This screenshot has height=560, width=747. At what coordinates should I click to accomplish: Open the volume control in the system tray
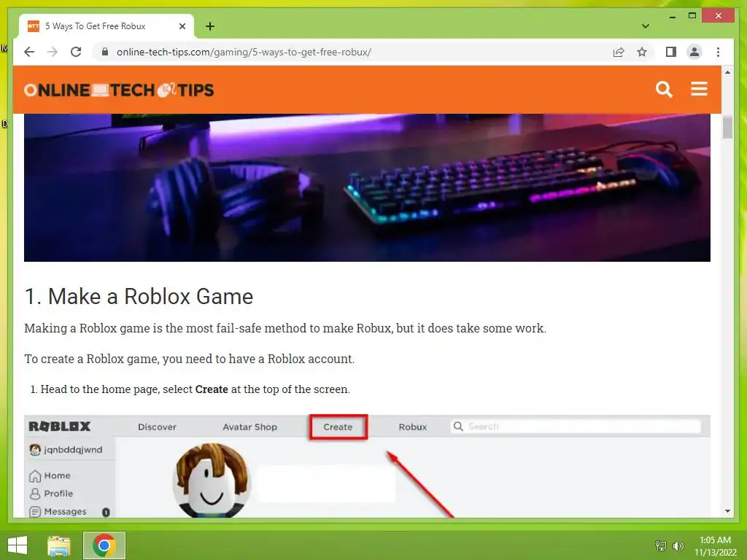coord(678,545)
